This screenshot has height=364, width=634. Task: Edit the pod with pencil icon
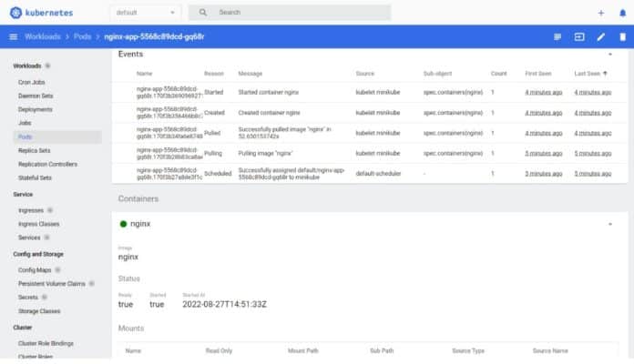click(x=600, y=36)
